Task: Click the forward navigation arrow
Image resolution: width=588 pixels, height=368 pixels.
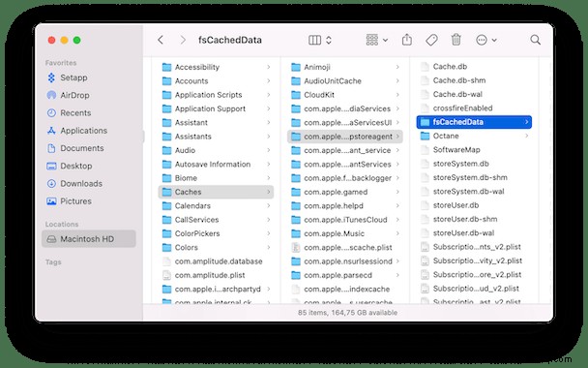Action: tap(183, 40)
